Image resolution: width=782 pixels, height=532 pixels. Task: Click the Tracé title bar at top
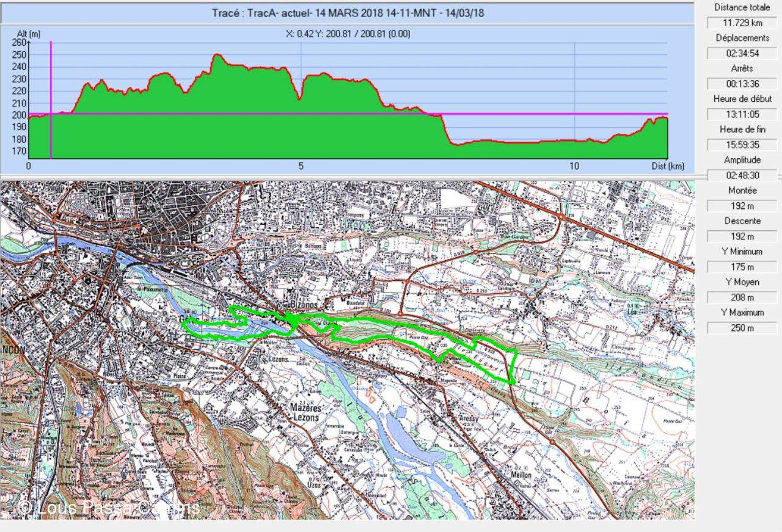pos(347,13)
